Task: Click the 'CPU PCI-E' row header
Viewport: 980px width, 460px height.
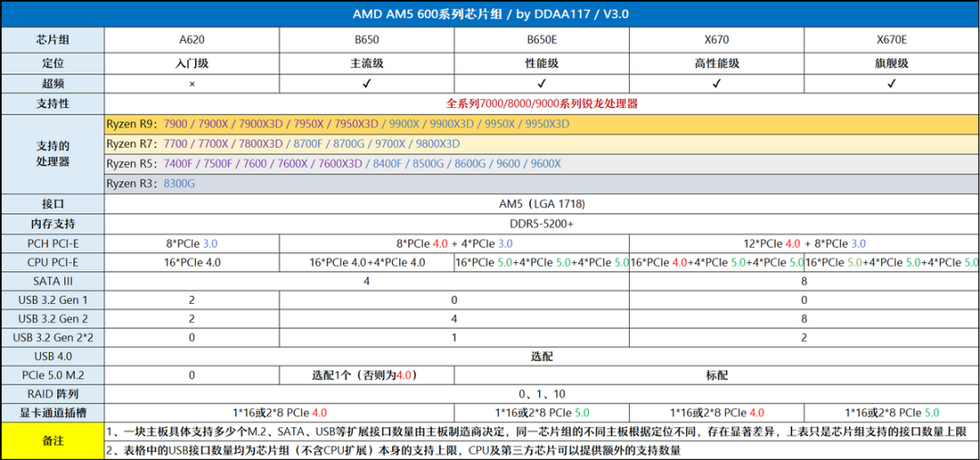Action: point(53,263)
